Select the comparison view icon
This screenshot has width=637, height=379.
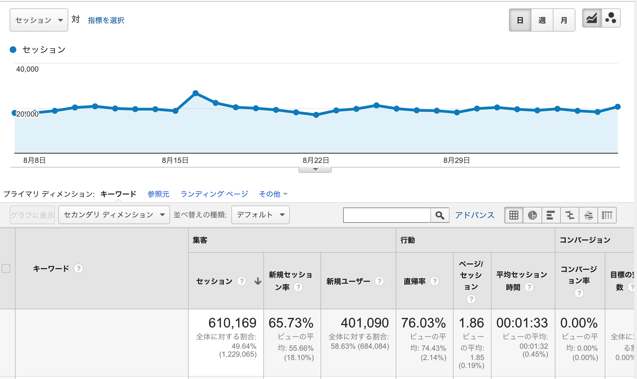pyautogui.click(x=570, y=215)
